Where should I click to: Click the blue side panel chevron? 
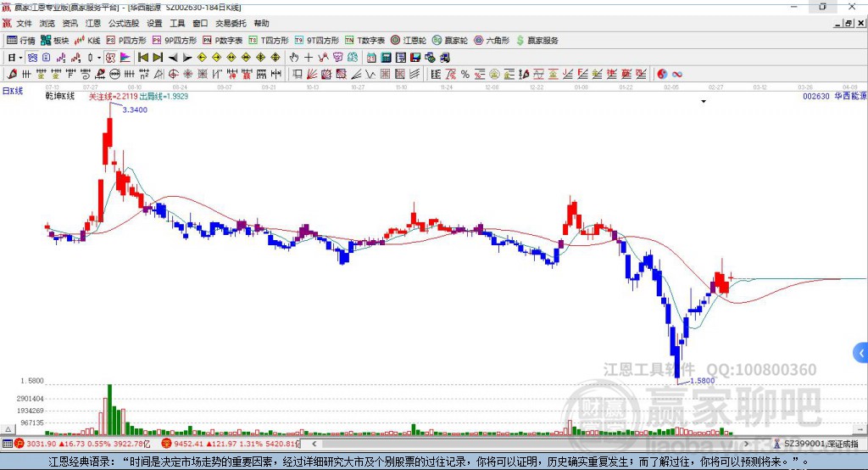861,353
